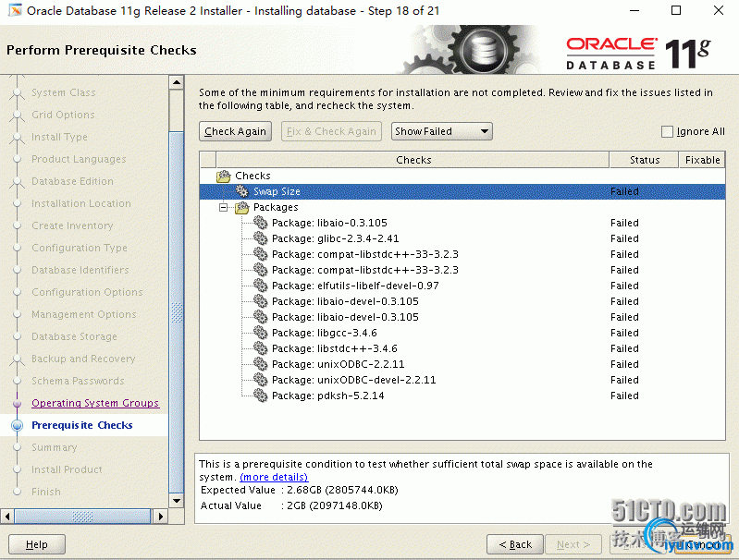739x560 pixels.
Task: Click the Oracle installer title bar icon
Action: [15, 10]
